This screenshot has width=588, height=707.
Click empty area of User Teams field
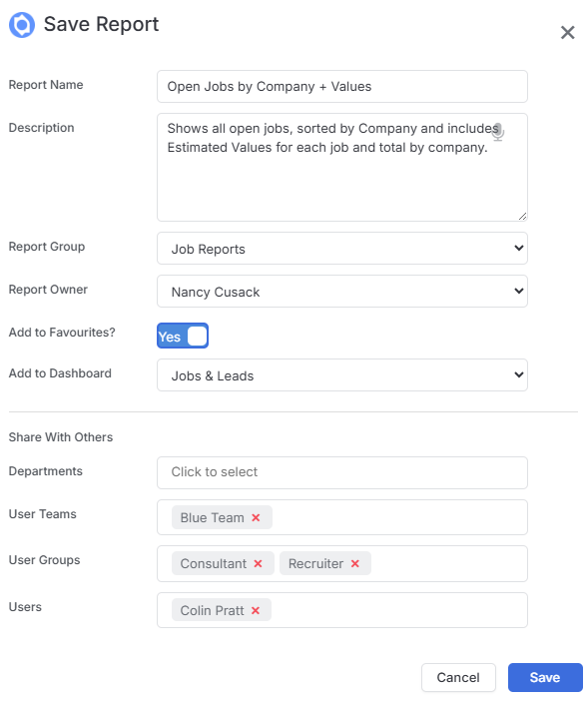(399, 517)
